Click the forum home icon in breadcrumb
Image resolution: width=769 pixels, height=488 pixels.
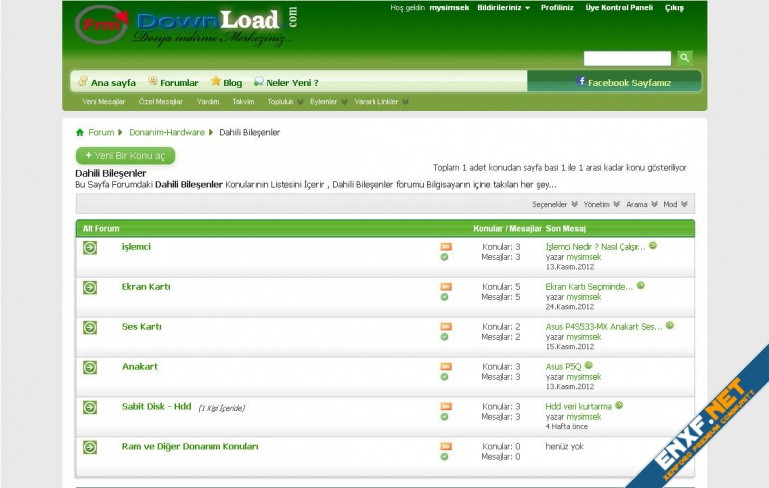(x=80, y=132)
